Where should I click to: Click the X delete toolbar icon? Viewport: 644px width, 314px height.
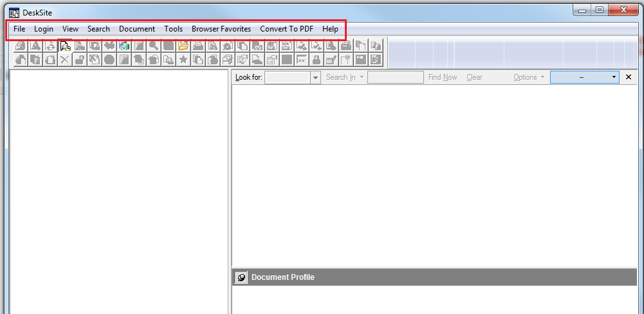click(x=65, y=60)
